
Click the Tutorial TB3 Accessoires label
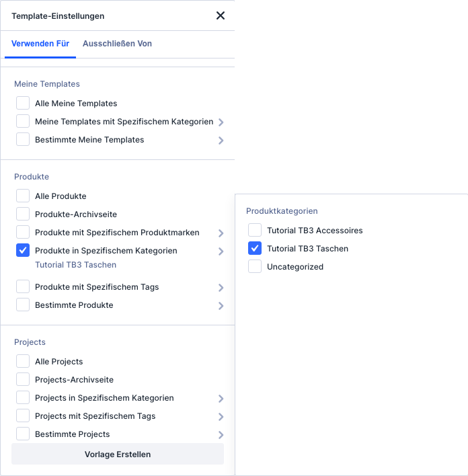pos(315,231)
